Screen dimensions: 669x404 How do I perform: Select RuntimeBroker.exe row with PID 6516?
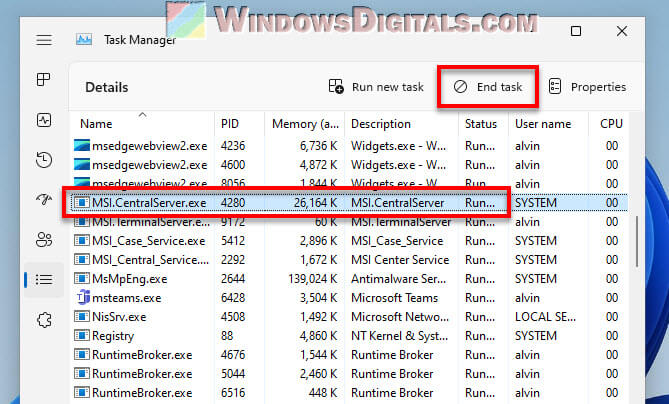[x=349, y=393]
